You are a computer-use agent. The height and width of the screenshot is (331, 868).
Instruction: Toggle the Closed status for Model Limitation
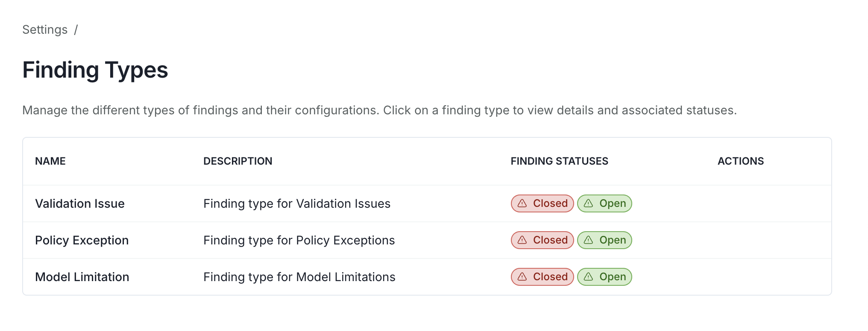pos(542,277)
